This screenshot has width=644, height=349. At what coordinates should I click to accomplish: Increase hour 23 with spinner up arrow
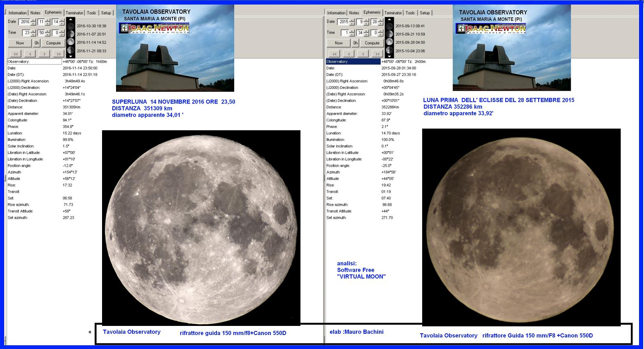click(x=33, y=31)
